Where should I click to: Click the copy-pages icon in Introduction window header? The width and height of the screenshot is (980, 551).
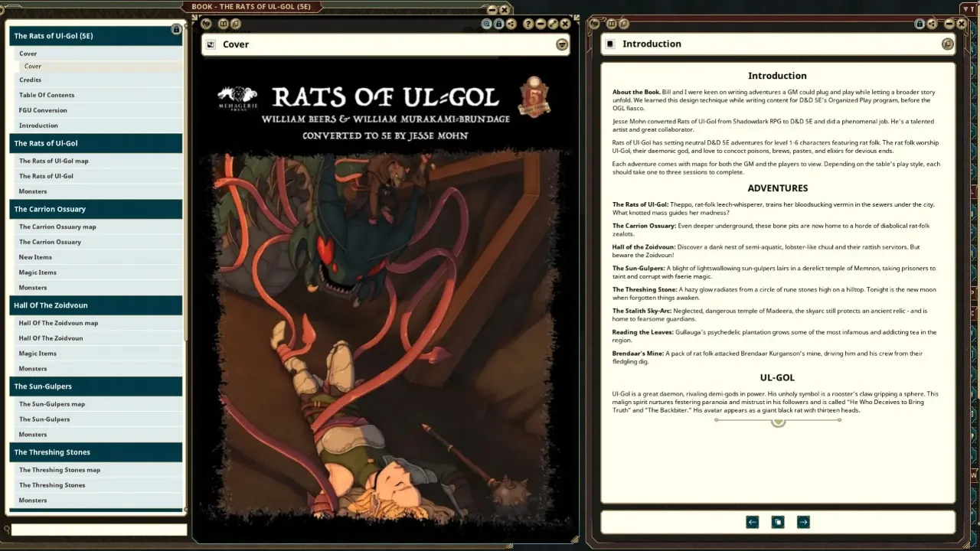click(622, 24)
